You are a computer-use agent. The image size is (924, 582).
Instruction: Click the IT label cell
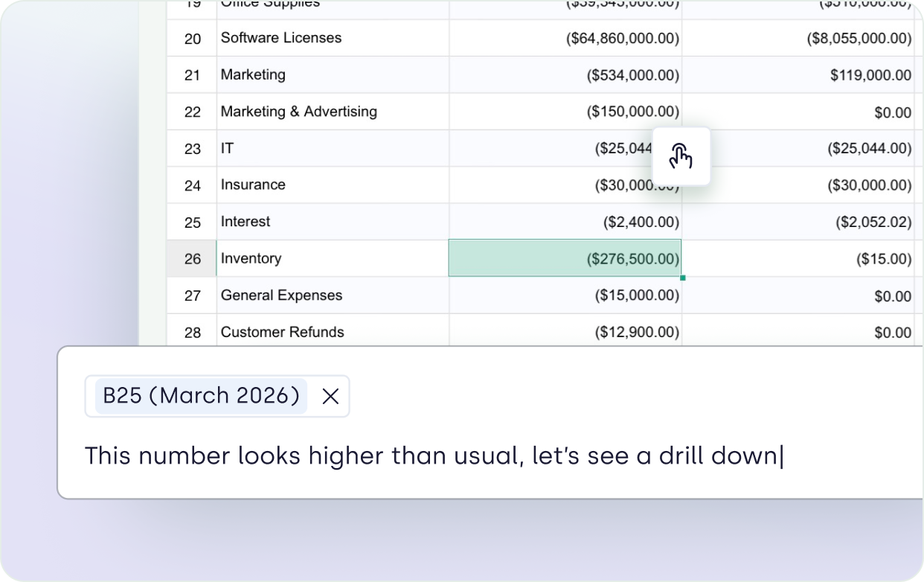333,148
